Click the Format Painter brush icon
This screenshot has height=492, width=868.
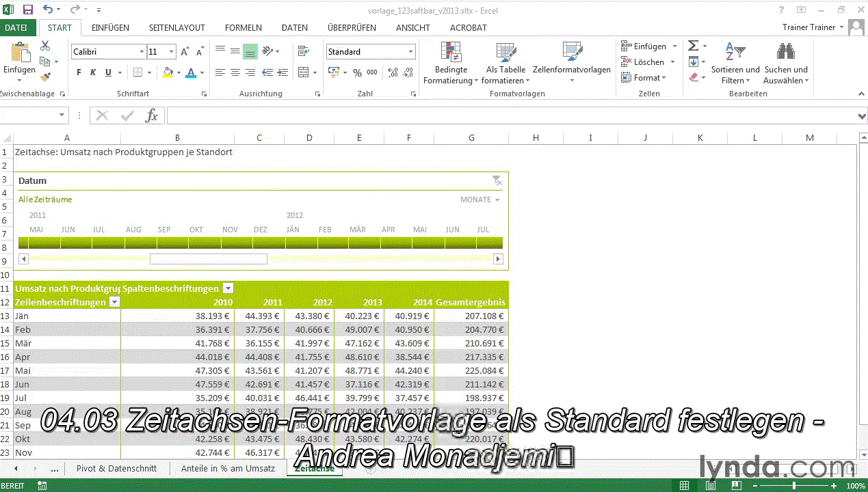(x=46, y=77)
